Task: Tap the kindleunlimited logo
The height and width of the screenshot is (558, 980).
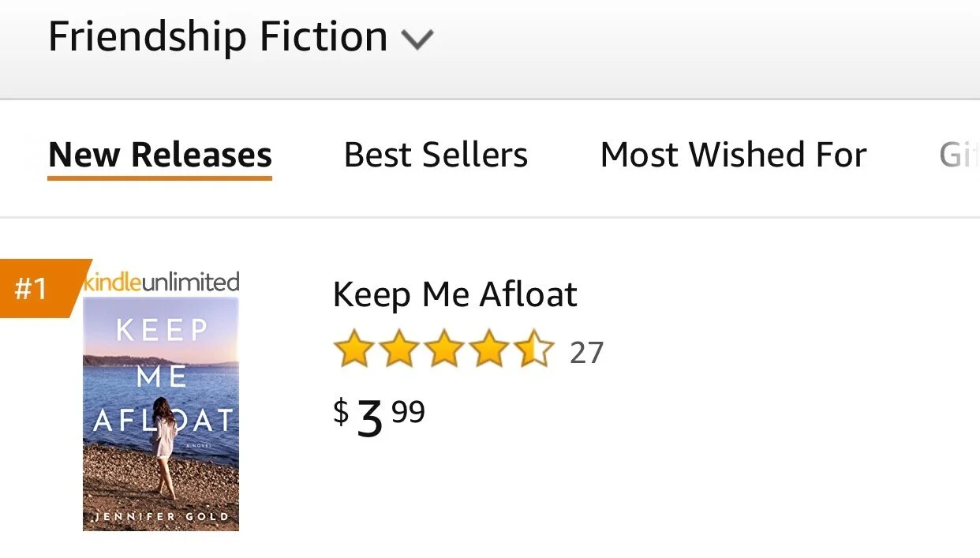Action: point(162,282)
